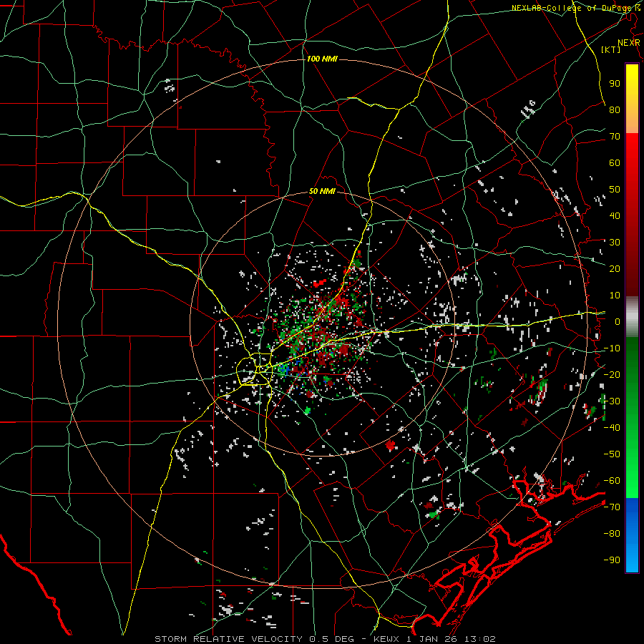Click the 30 value on velocity scale

pyautogui.click(x=615, y=243)
